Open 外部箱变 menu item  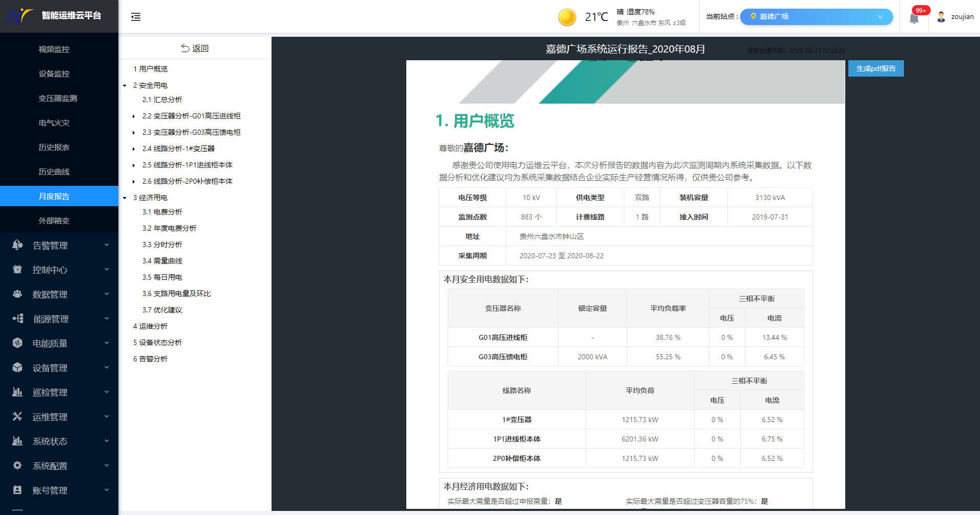coord(59,220)
